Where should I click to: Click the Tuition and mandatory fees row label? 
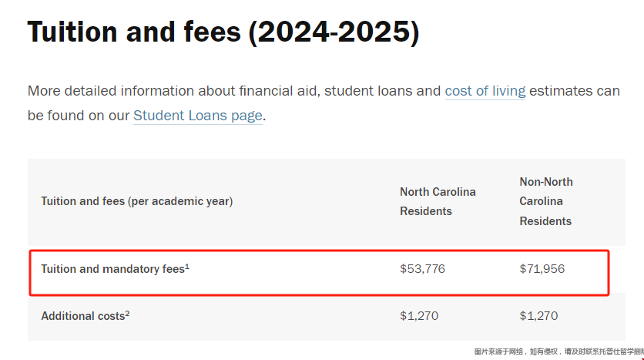pos(115,269)
